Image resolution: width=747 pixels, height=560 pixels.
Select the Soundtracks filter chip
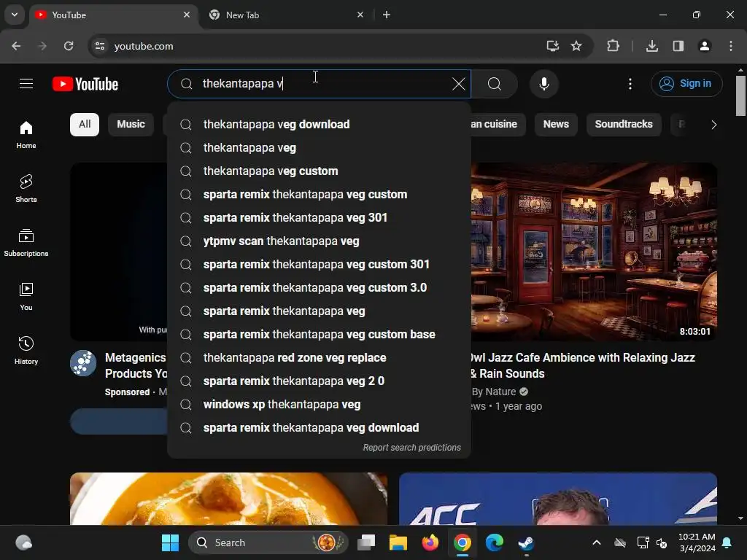click(x=624, y=124)
